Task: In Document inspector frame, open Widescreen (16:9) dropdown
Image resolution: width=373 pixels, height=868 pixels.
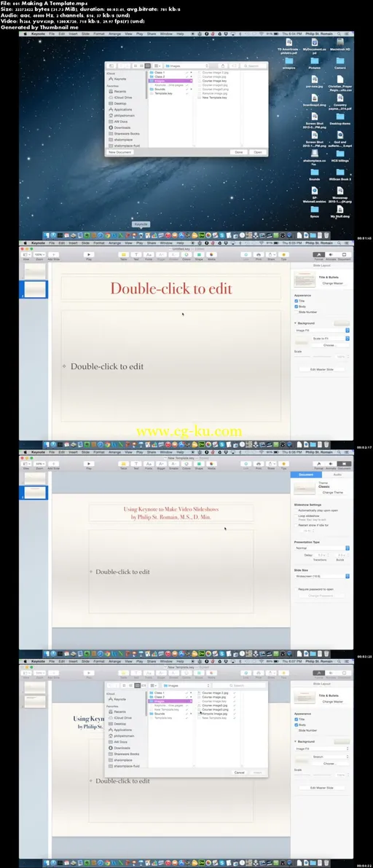Action: point(323,576)
